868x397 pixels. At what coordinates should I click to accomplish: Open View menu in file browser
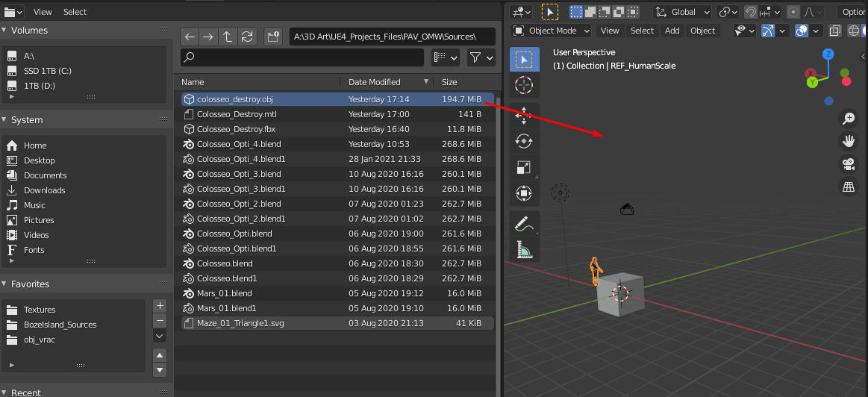click(43, 12)
